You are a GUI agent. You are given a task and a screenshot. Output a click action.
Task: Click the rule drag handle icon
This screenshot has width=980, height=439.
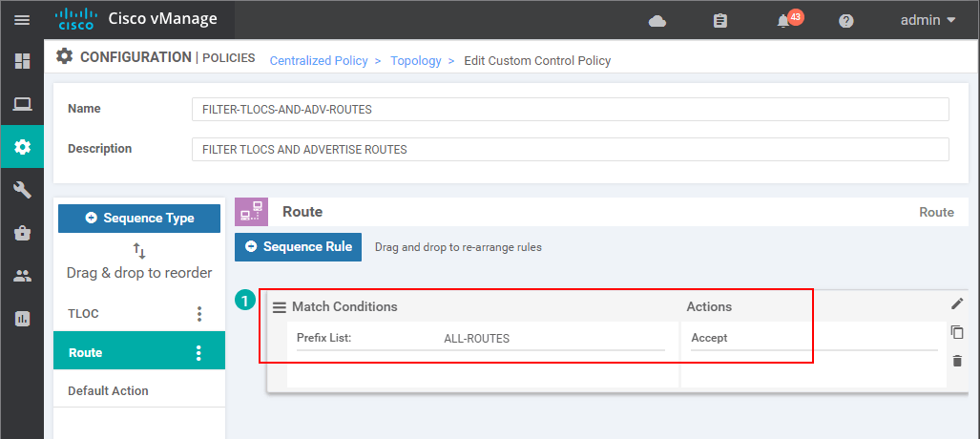280,307
